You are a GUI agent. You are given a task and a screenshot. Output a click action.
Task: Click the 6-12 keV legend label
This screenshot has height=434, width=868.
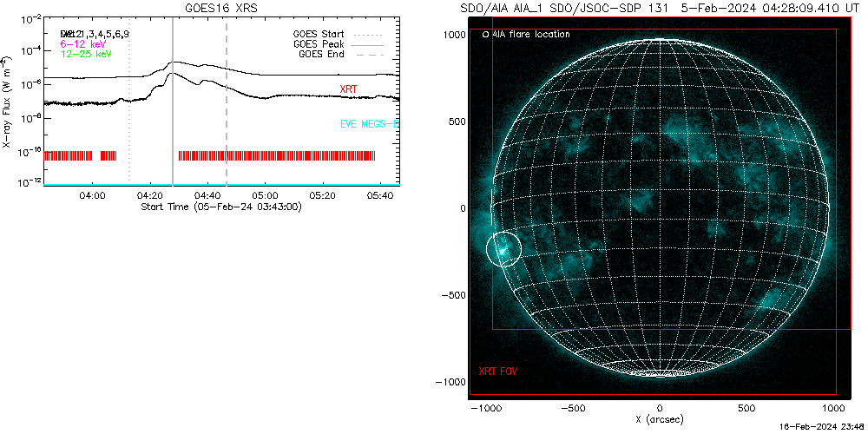click(83, 43)
